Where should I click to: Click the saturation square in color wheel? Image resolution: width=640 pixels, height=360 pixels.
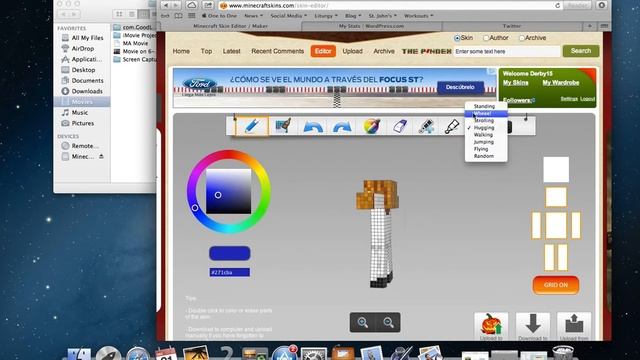[x=228, y=191]
